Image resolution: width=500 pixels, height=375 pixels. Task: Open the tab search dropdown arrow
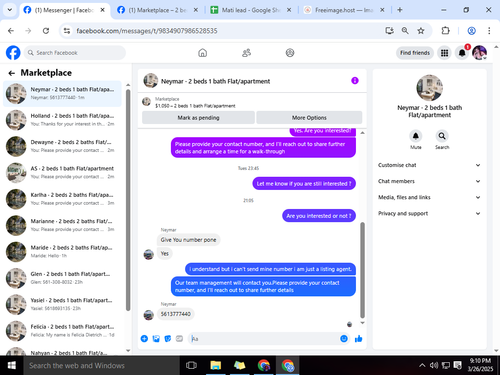[x=10, y=10]
